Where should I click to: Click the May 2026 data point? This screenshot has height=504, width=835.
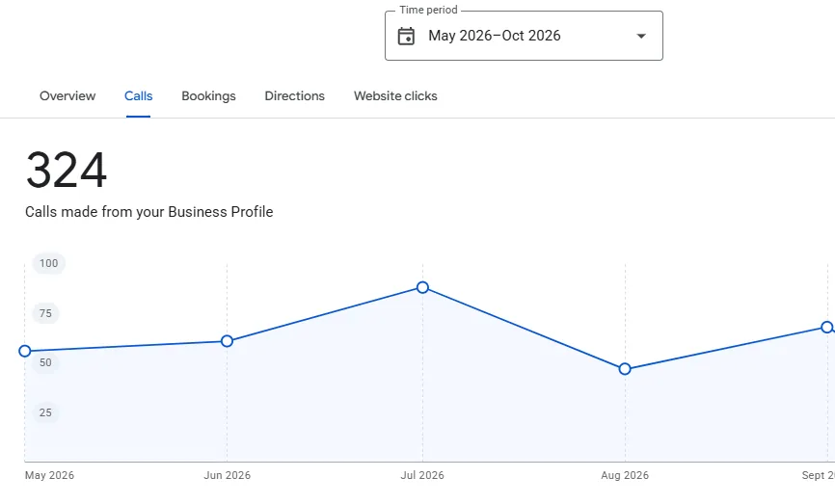[x=24, y=351]
